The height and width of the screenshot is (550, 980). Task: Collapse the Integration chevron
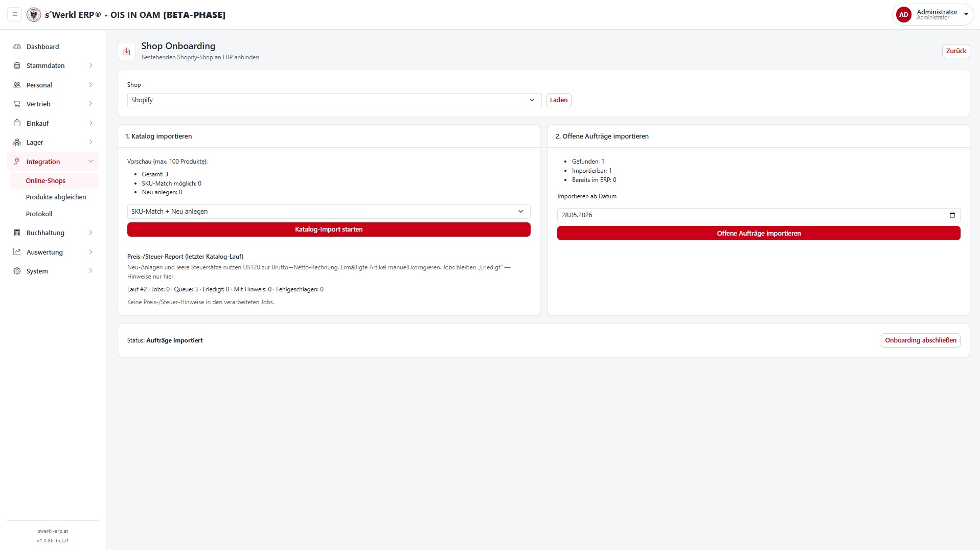pyautogui.click(x=90, y=162)
